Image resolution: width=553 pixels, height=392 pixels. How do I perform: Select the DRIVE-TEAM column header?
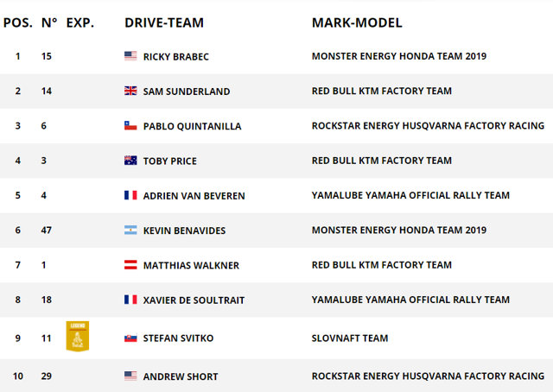click(164, 23)
